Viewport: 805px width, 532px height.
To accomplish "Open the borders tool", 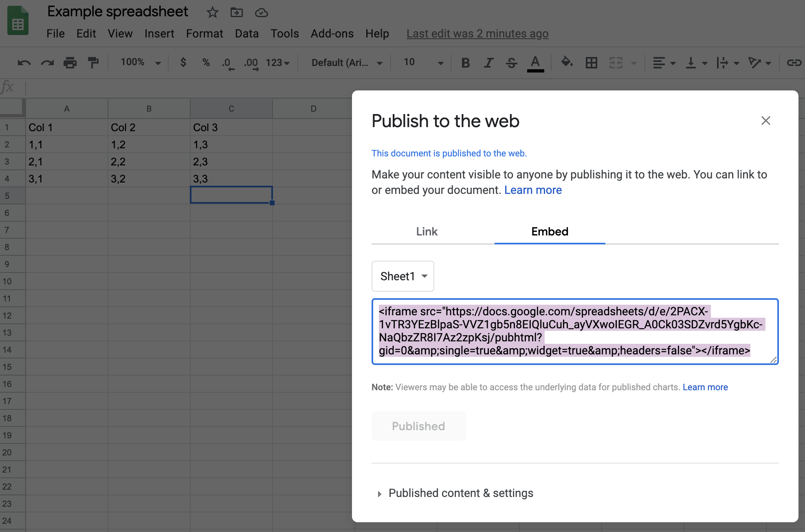I will 591,63.
